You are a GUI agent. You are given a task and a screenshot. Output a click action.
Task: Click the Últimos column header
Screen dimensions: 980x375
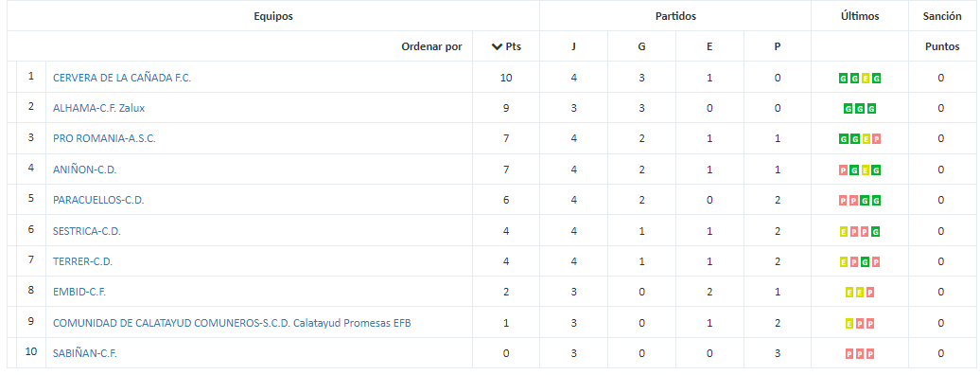[860, 16]
